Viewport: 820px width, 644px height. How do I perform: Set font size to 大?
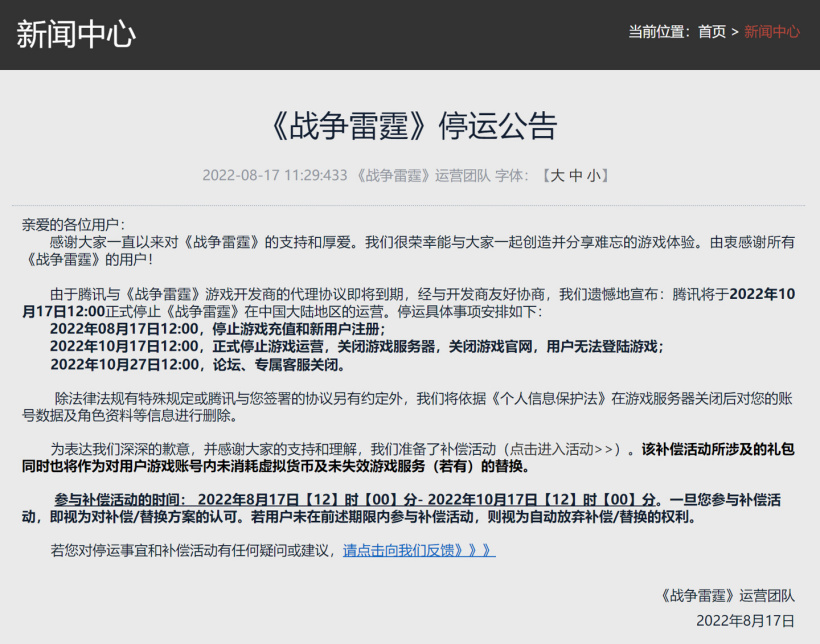[557, 175]
